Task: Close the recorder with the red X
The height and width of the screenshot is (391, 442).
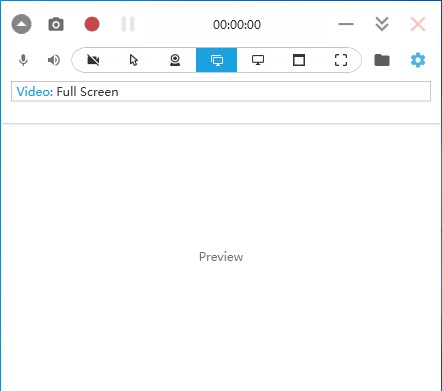Action: (418, 24)
